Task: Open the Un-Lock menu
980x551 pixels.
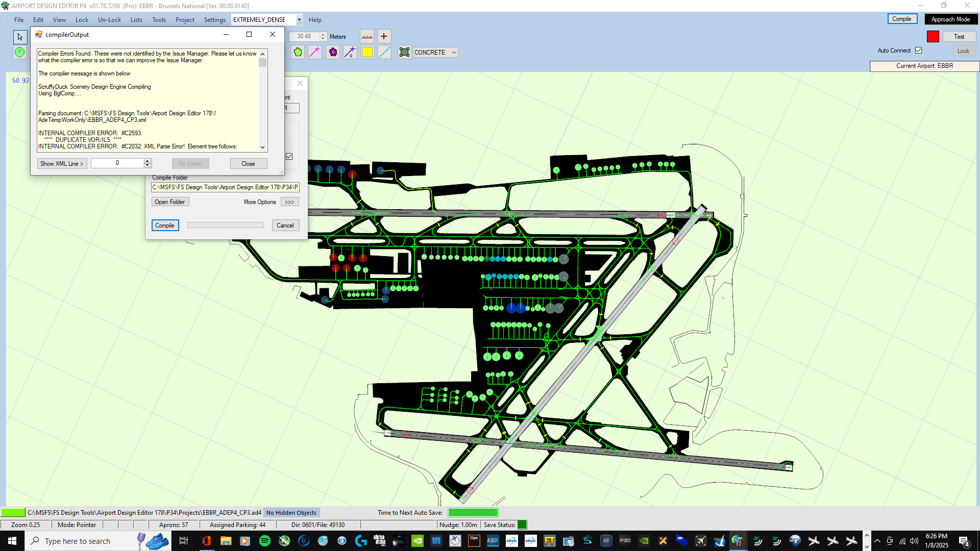Action: coord(109,20)
